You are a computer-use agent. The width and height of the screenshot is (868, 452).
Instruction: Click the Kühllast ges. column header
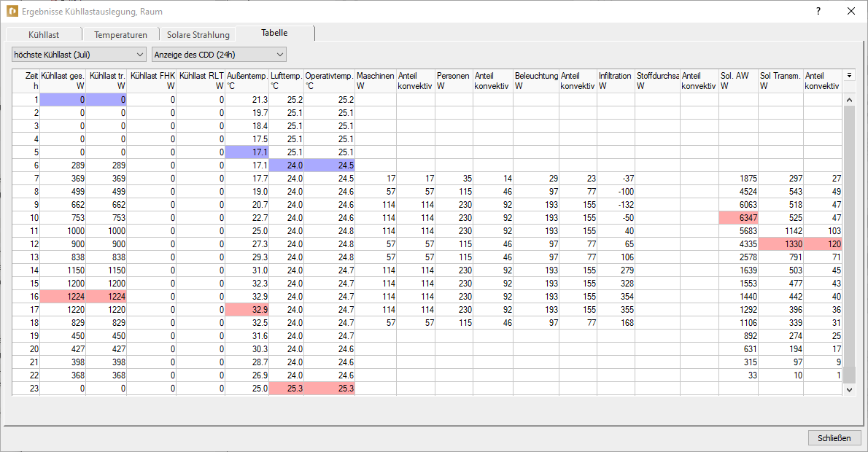[x=63, y=81]
